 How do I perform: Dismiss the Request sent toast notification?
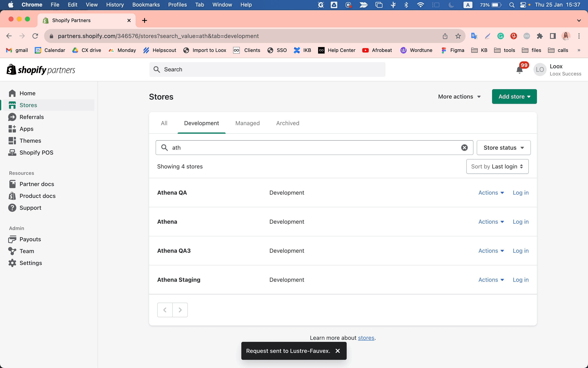click(x=337, y=351)
